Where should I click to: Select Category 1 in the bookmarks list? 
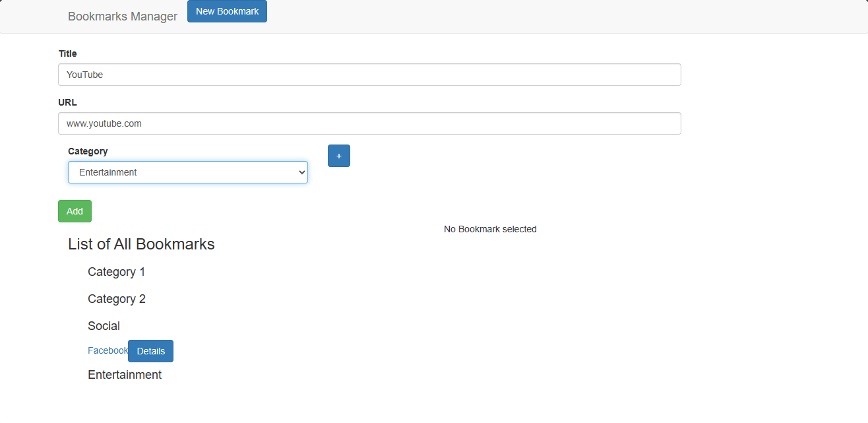click(116, 272)
